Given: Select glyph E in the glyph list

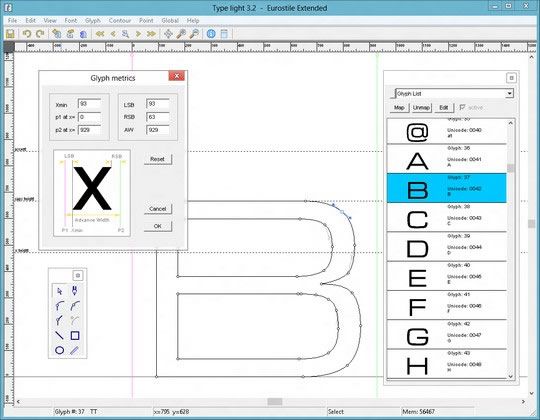Looking at the screenshot, I should [x=447, y=276].
